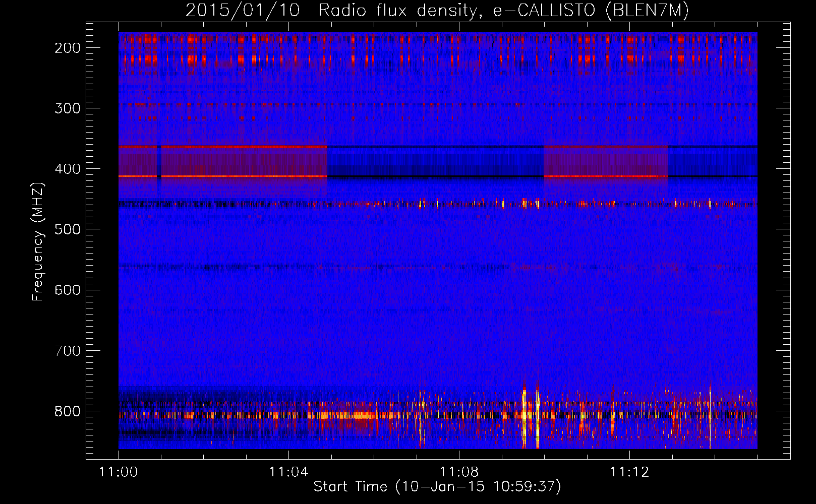
Task: Click the 700 frequency tick label
Action: (x=68, y=350)
